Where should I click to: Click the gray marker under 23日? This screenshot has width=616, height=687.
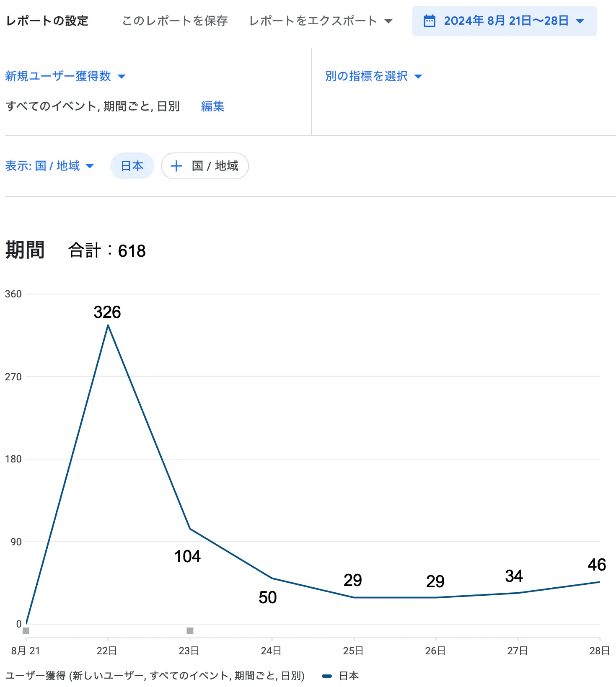click(x=190, y=631)
